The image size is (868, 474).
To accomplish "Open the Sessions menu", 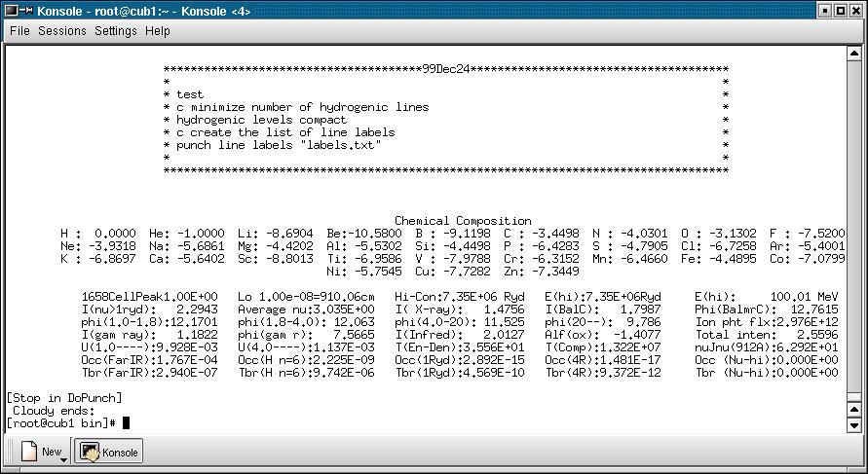I will [62, 31].
